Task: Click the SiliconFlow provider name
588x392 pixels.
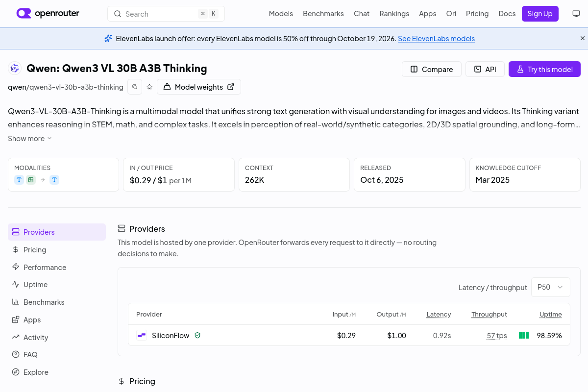Action: click(x=171, y=336)
